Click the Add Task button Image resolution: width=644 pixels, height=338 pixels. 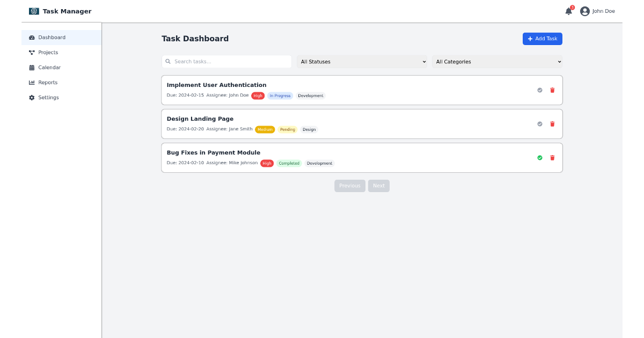(x=542, y=39)
